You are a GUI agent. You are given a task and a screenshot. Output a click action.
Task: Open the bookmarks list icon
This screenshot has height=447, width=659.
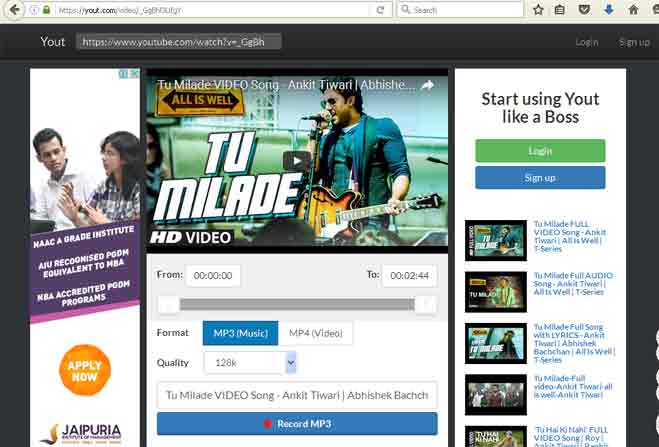559,10
